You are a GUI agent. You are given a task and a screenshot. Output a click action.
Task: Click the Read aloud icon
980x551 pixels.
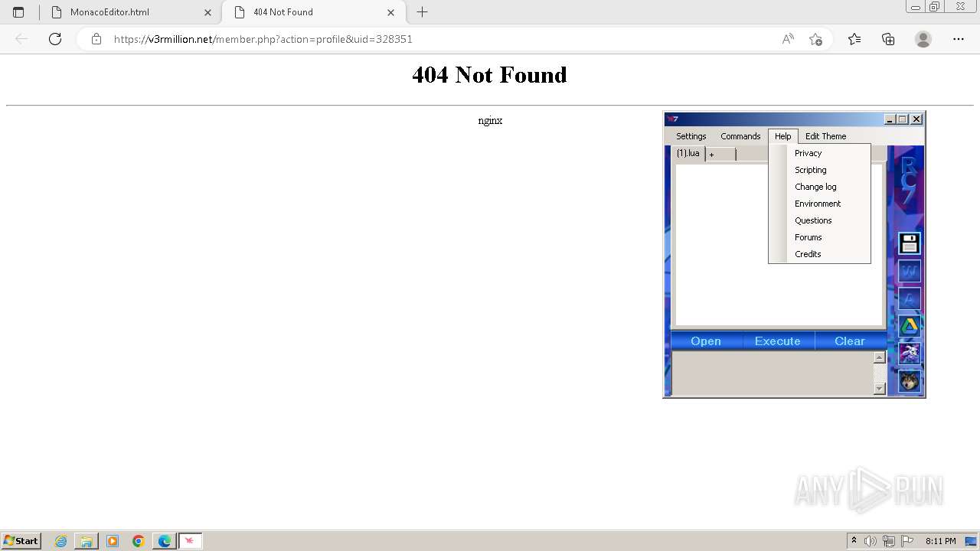[788, 39]
